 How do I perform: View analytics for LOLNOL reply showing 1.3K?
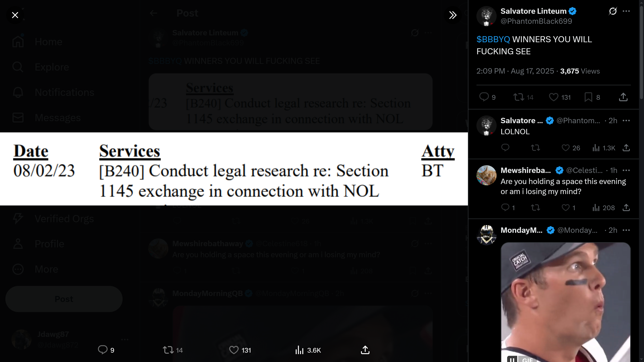click(604, 148)
